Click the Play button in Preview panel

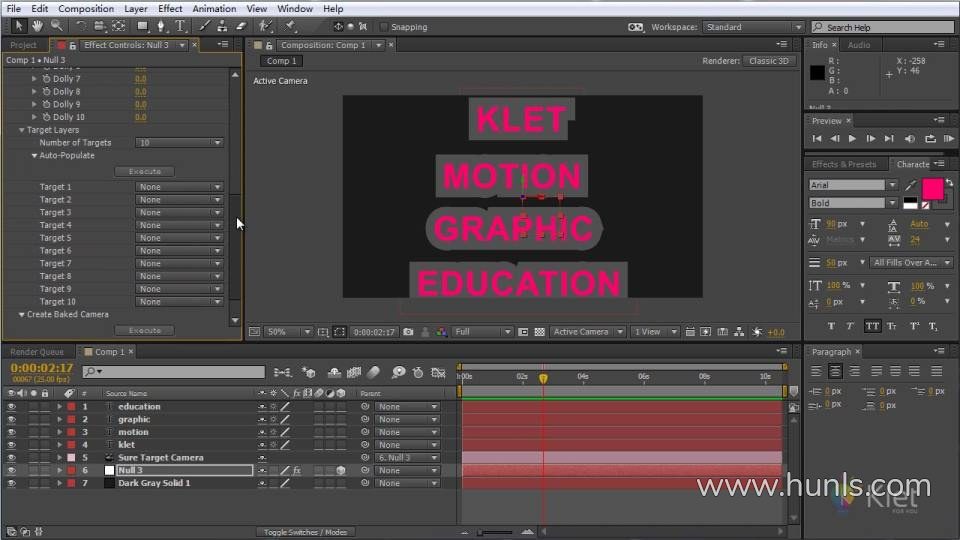(852, 139)
